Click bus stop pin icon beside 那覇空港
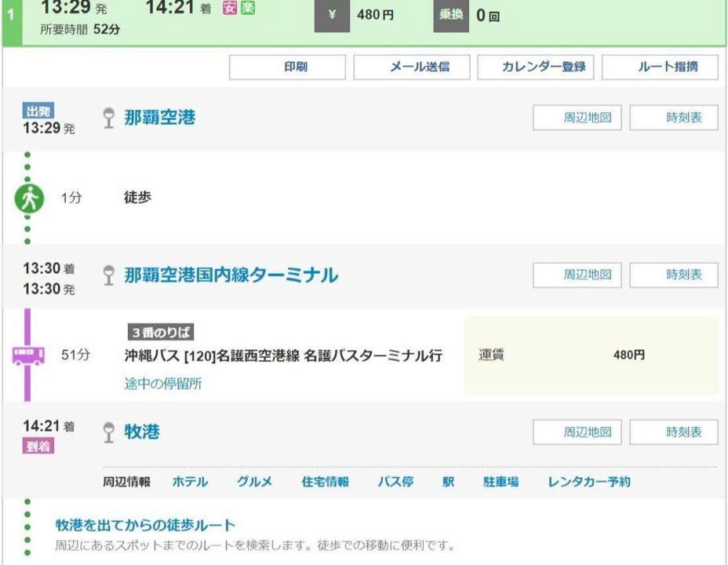728x565 pixels. click(x=108, y=118)
